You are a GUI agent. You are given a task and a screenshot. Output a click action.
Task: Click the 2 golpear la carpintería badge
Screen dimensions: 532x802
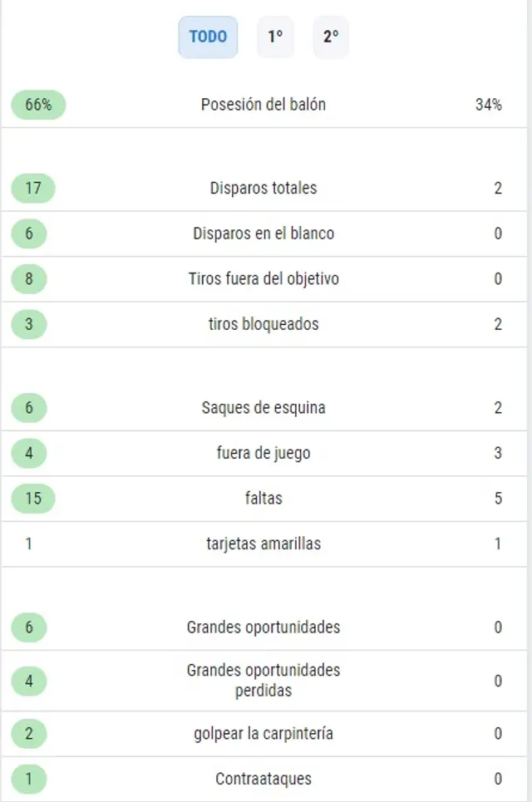tap(29, 734)
